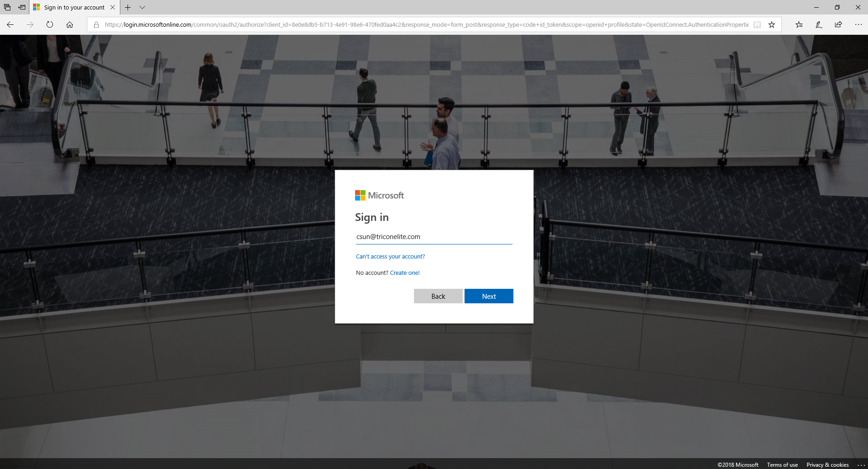Click the address bar URL
Viewport: 868px width, 469px height.
click(427, 24)
